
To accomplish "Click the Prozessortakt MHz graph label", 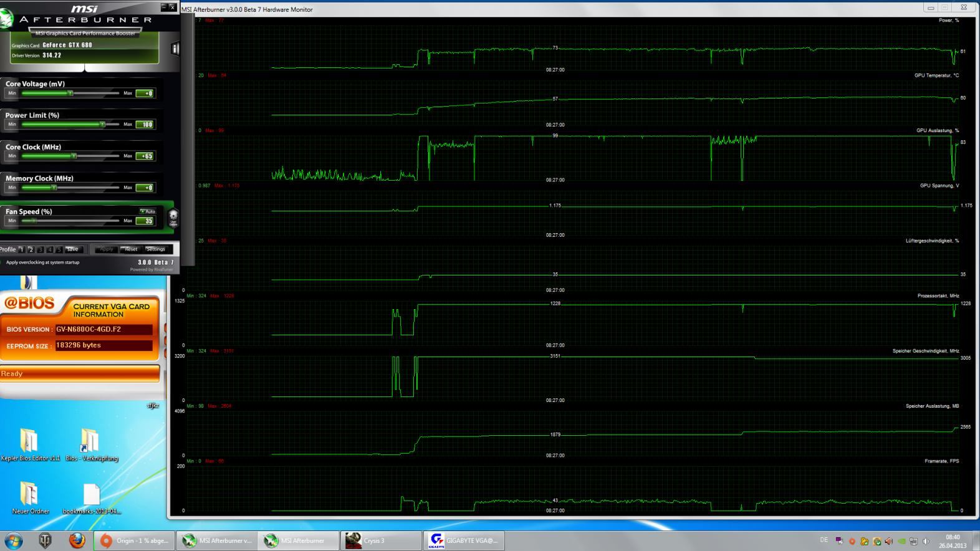I will [938, 296].
